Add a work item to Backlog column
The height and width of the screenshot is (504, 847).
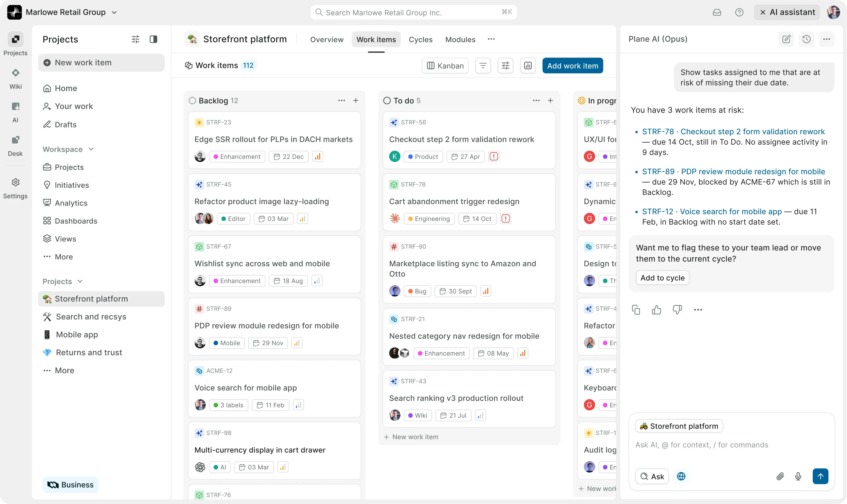point(356,101)
